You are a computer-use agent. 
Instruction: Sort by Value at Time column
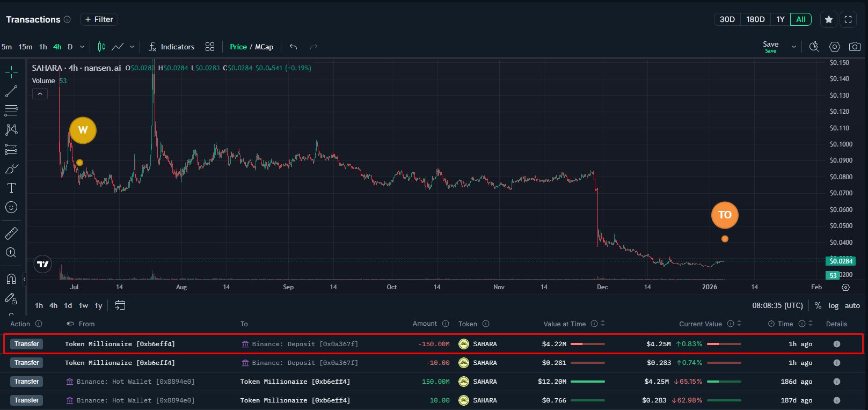(x=602, y=324)
